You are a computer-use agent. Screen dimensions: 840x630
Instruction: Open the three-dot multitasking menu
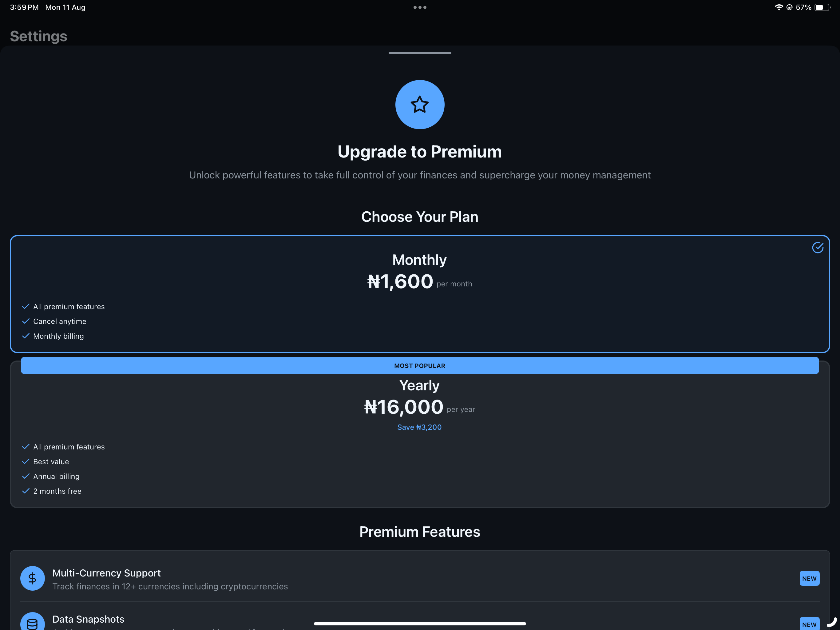pyautogui.click(x=420, y=7)
